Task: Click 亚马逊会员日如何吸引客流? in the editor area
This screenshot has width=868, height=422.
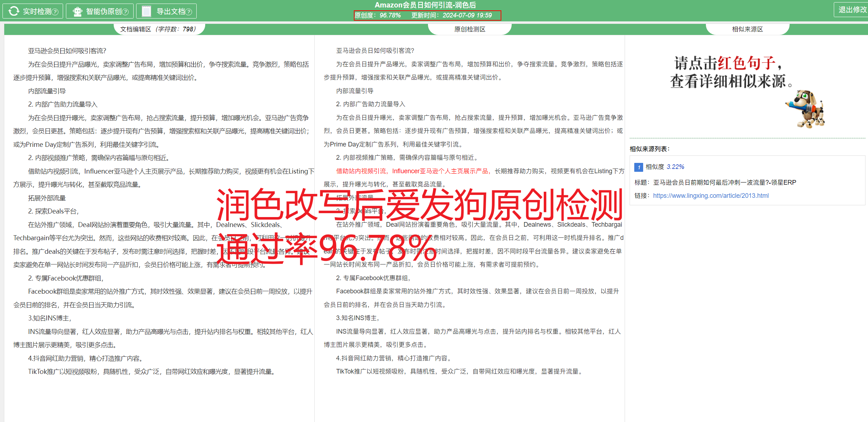Action: click(x=67, y=51)
